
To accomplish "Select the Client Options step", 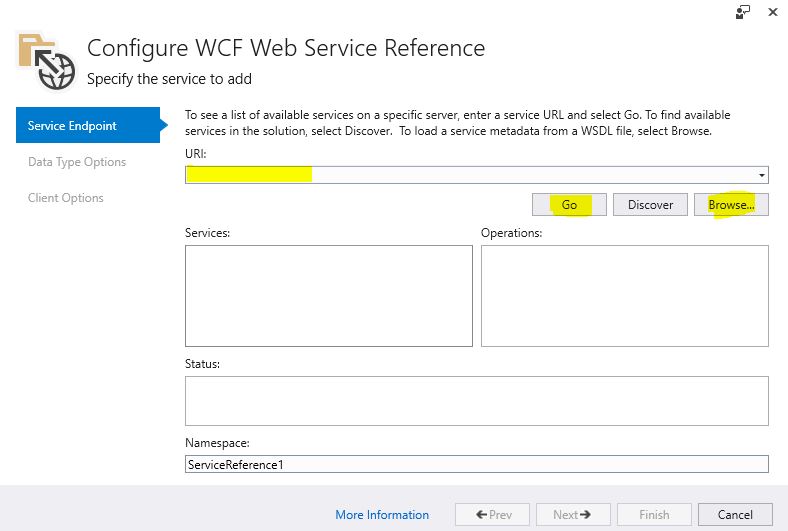I will click(x=66, y=198).
